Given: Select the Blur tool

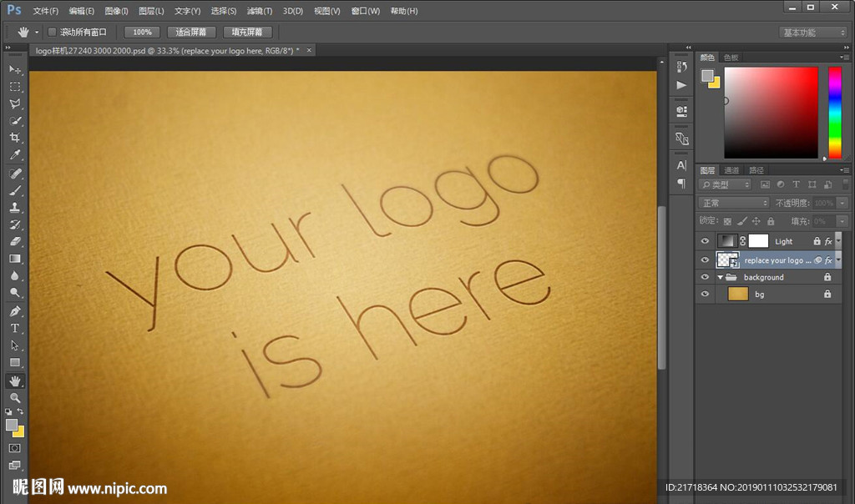Looking at the screenshot, I should (15, 275).
